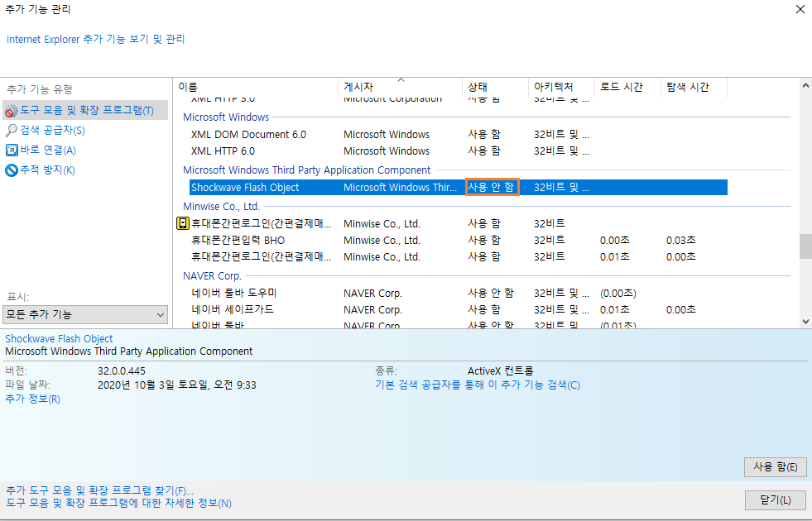Click the Minwise Co., Ltd. group header
The width and height of the screenshot is (812, 521).
[x=221, y=206]
